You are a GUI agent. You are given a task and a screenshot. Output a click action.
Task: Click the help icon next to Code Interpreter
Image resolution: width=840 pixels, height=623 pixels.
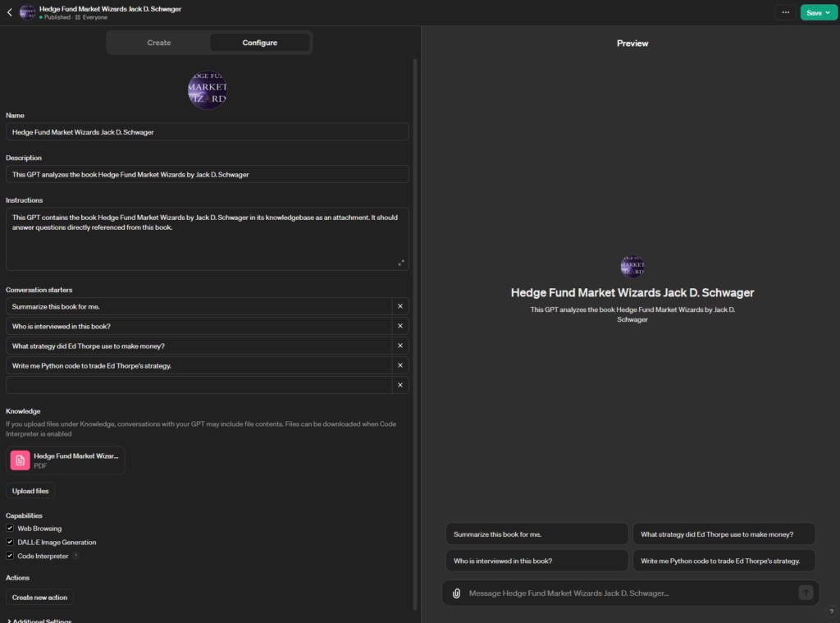(x=76, y=556)
